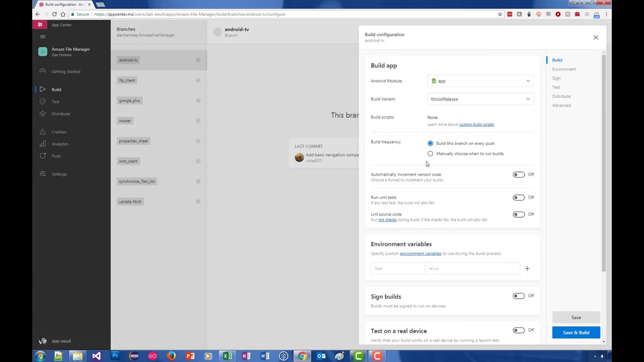The image size is (644, 362).
Task: Click the Test sidebar icon
Action: pos(43,102)
